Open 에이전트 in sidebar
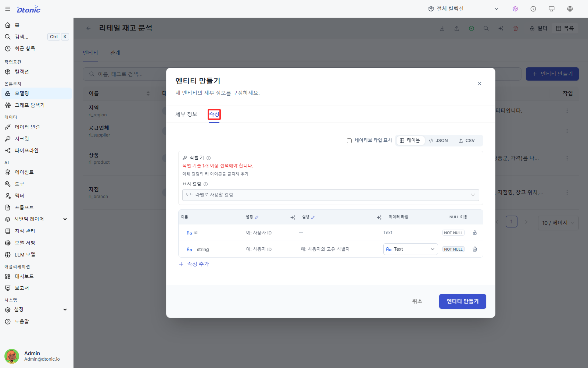 [x=36, y=172]
